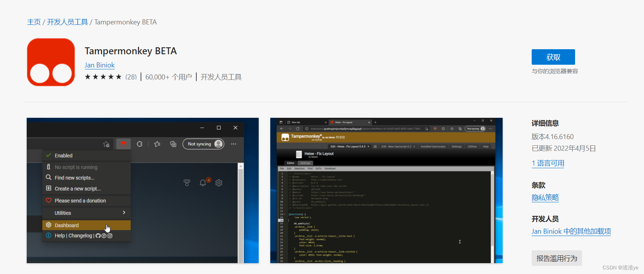Click the back arrow in the editor screenshot
This screenshot has height=274, width=644.
tap(282, 129)
